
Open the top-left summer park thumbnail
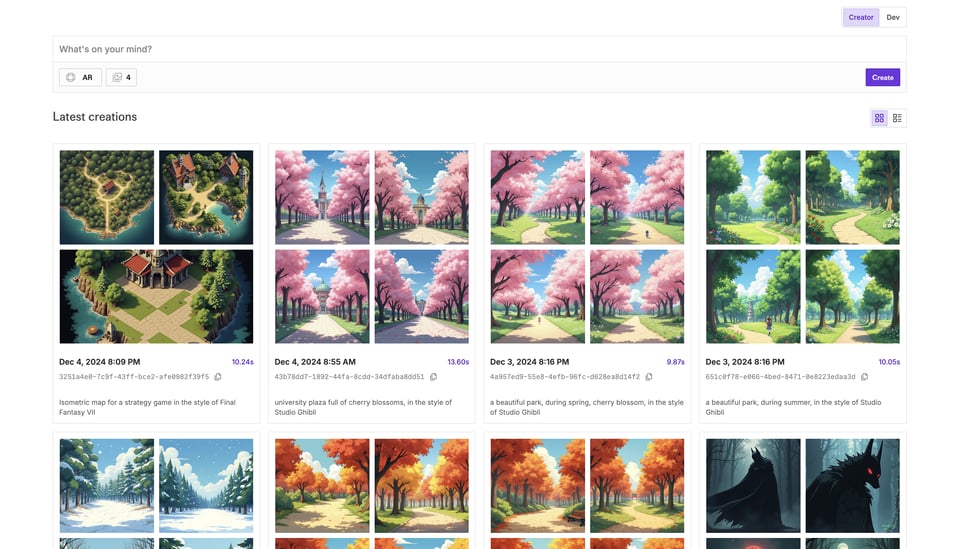753,197
